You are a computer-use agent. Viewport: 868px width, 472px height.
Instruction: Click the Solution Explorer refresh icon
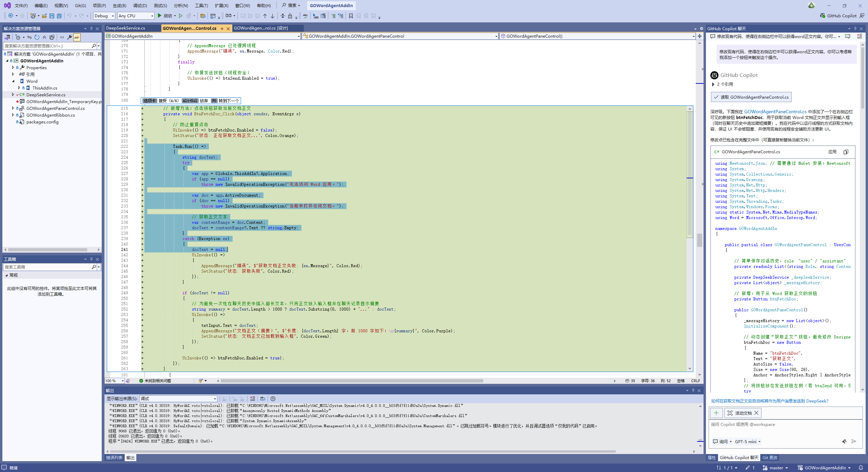click(37, 37)
